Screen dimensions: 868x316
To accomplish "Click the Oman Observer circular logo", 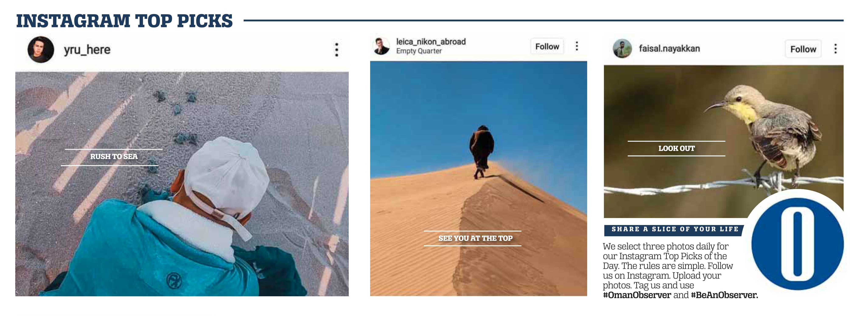I will [797, 243].
